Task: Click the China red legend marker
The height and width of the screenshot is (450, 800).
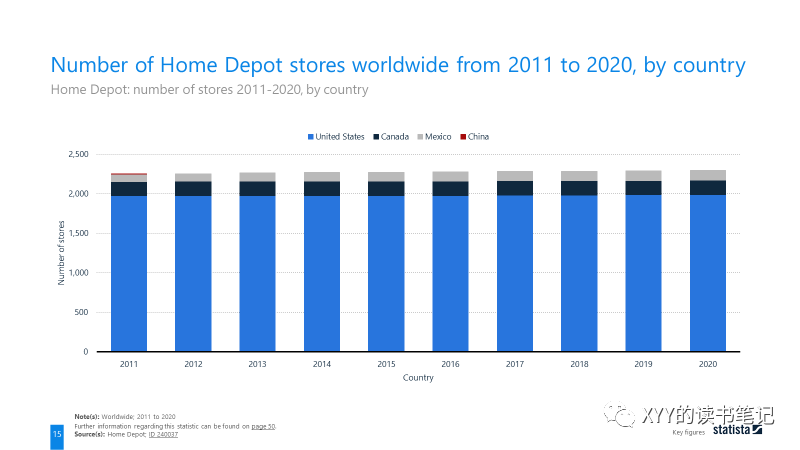Action: [x=463, y=137]
